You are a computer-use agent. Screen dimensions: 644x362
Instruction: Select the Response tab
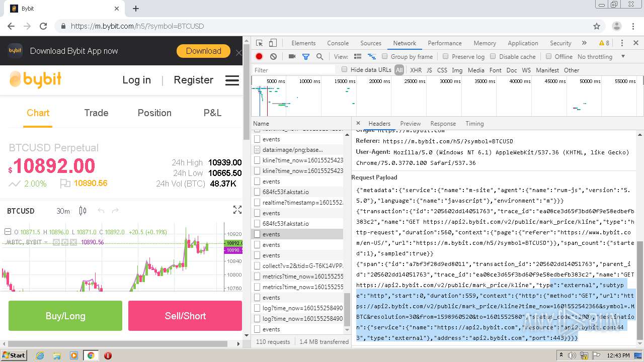(443, 124)
